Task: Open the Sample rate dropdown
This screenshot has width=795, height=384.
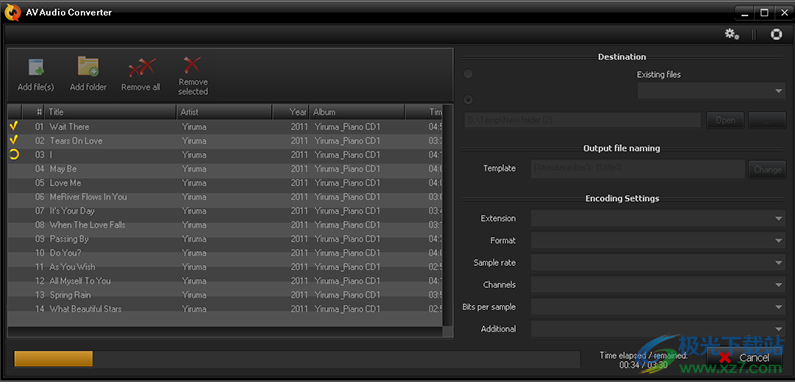Action: (x=658, y=263)
